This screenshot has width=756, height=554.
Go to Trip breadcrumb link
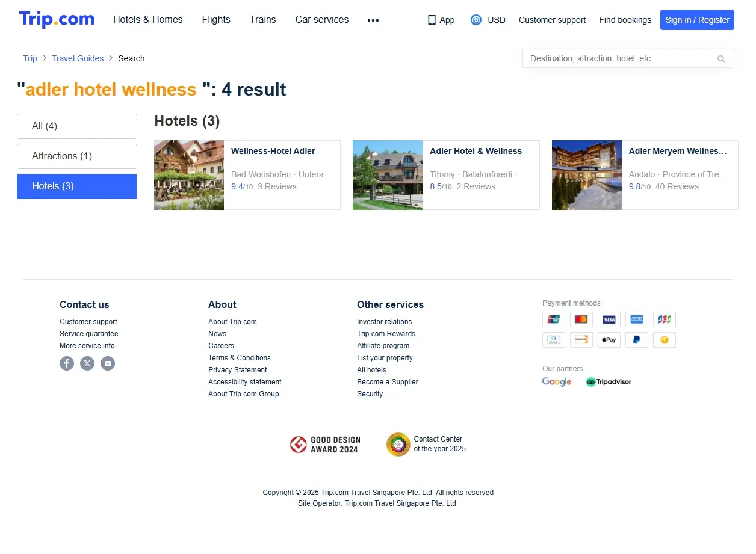30,58
